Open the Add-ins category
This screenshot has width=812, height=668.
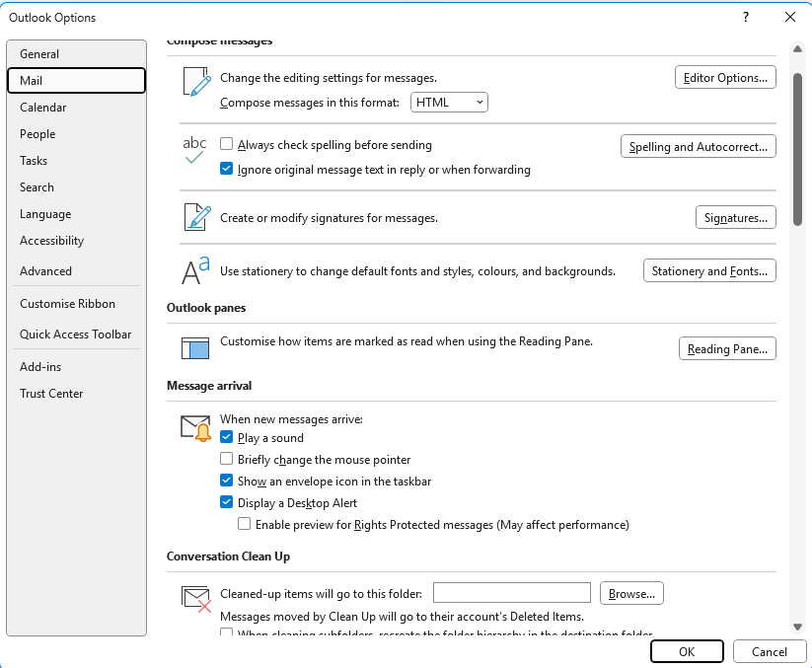pos(77,367)
